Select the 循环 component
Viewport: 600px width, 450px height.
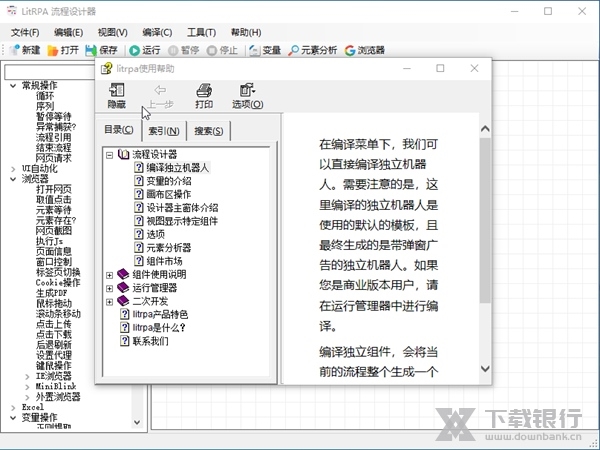click(x=45, y=96)
